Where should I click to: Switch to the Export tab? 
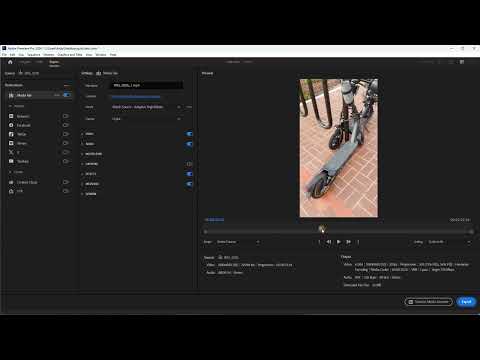54,62
